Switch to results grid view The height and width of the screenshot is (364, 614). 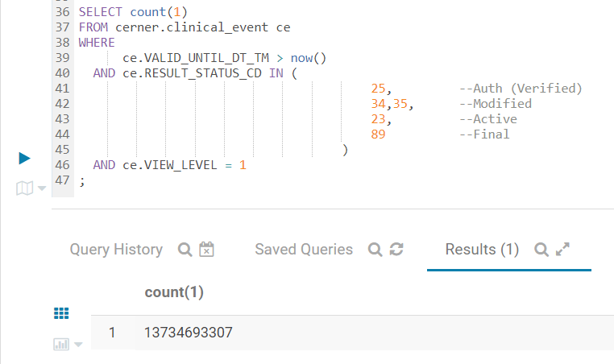click(x=61, y=313)
